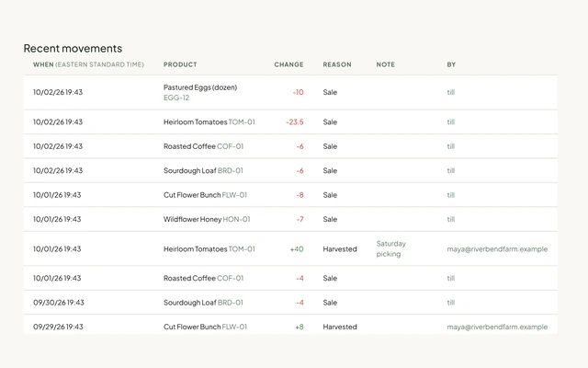This screenshot has width=588, height=368.
Task: Click the -10 change value
Action: tap(298, 92)
